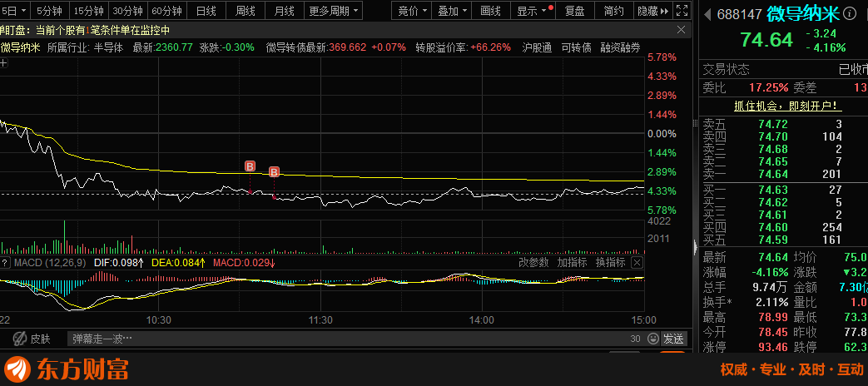Close the MACD indicator panel

coord(637,263)
